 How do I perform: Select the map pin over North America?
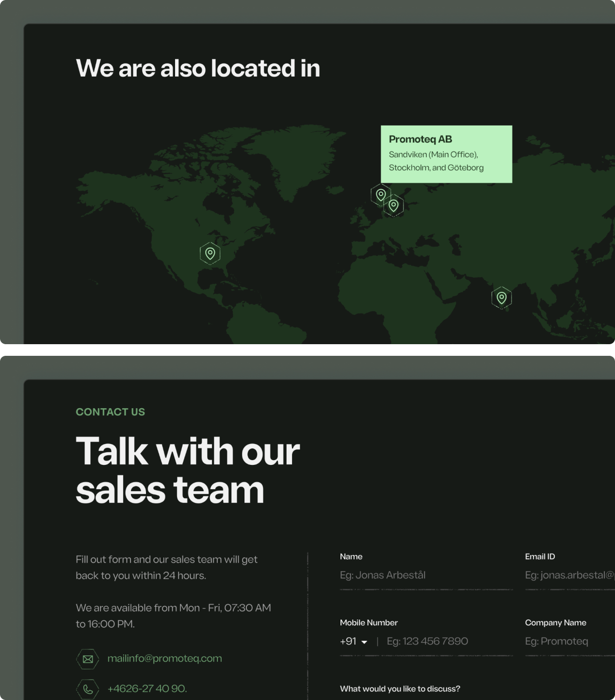[210, 254]
